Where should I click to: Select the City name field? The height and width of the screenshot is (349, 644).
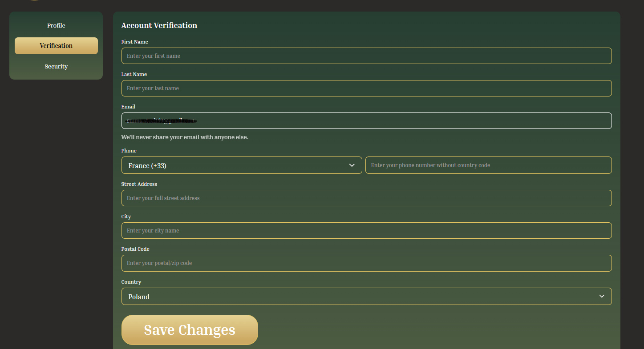(366, 231)
